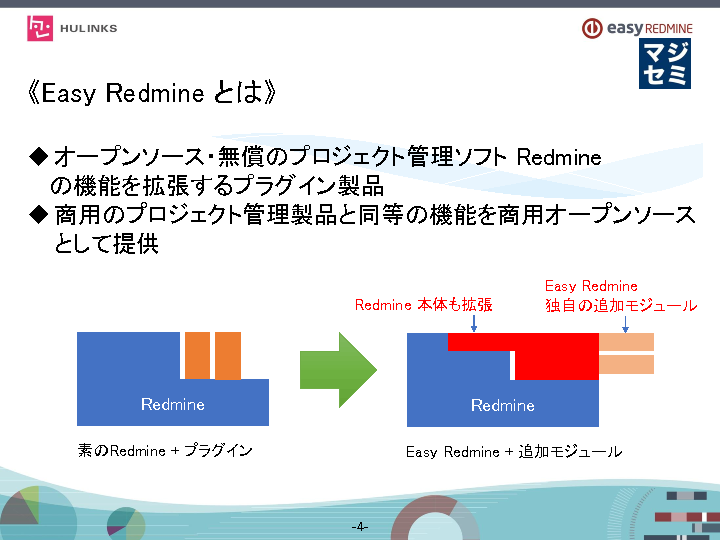Image resolution: width=720 pixels, height=540 pixels.
Task: Click the large green right-pointing arrow
Action: [x=338, y=370]
